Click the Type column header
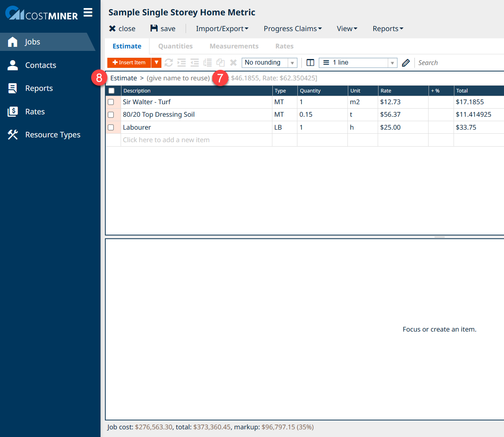Image resolution: width=504 pixels, height=437 pixels. [285, 91]
